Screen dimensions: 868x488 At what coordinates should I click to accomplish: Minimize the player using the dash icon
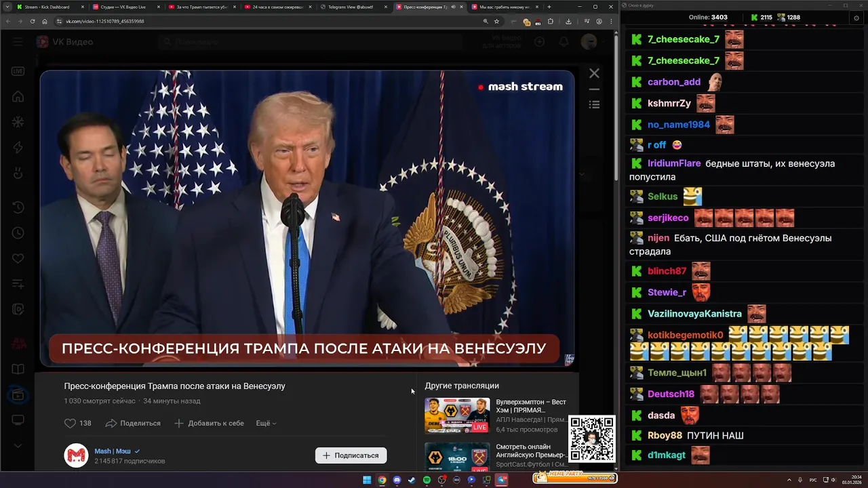pos(594,89)
